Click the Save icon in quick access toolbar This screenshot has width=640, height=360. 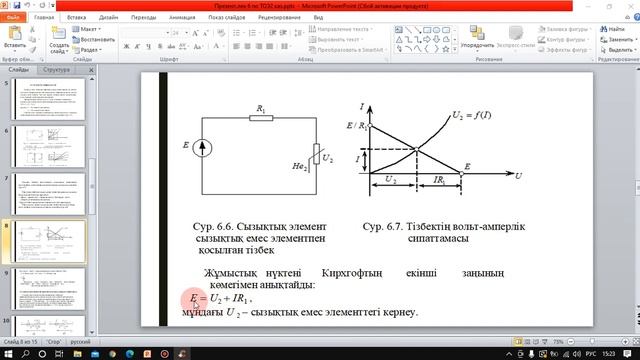(x=17, y=5)
